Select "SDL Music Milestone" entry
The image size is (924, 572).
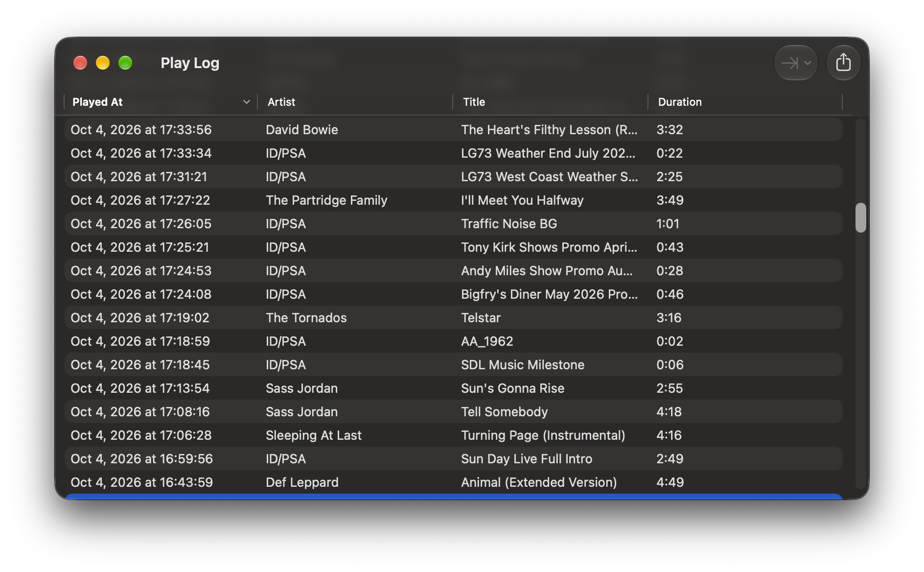tap(454, 365)
